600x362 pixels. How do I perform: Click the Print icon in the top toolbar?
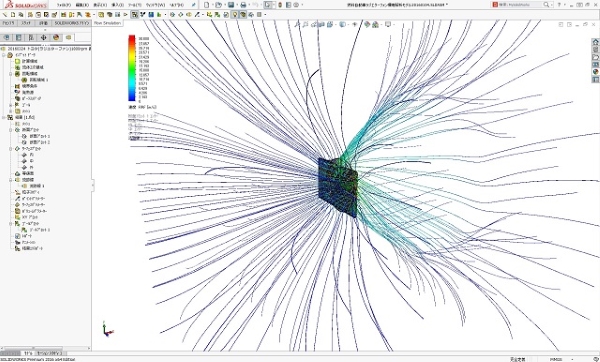(x=243, y=5)
